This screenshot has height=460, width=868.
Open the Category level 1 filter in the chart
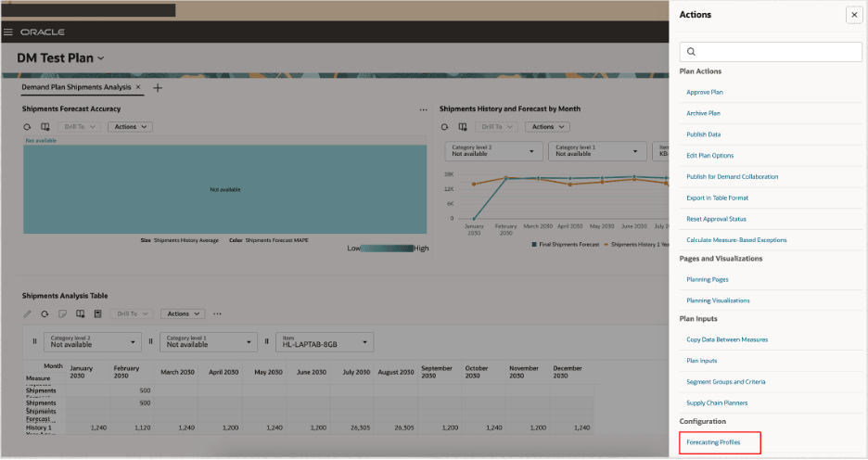[x=597, y=151]
